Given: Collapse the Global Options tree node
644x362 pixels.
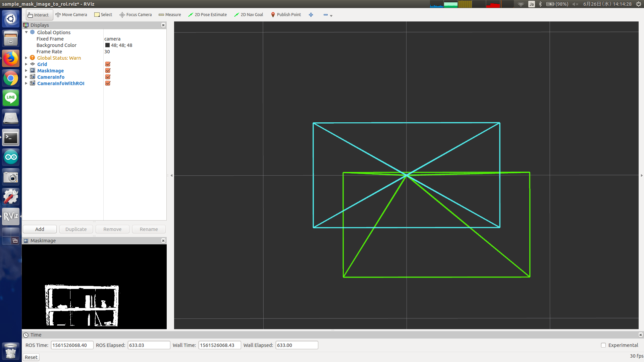Looking at the screenshot, I should 26,33.
